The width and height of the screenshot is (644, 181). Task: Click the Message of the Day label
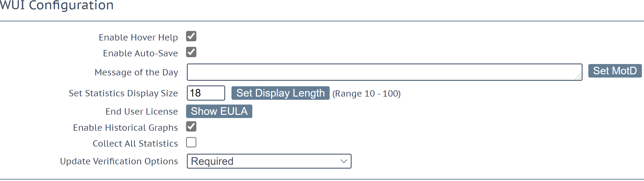[136, 72]
